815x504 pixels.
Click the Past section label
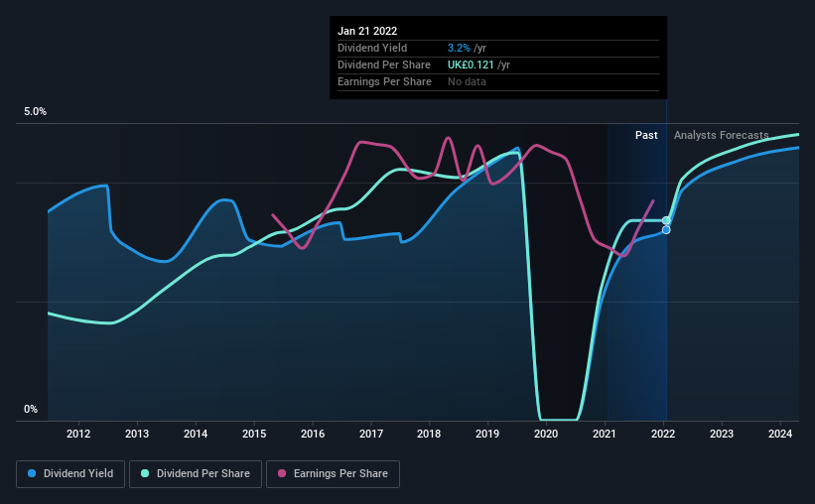click(646, 135)
